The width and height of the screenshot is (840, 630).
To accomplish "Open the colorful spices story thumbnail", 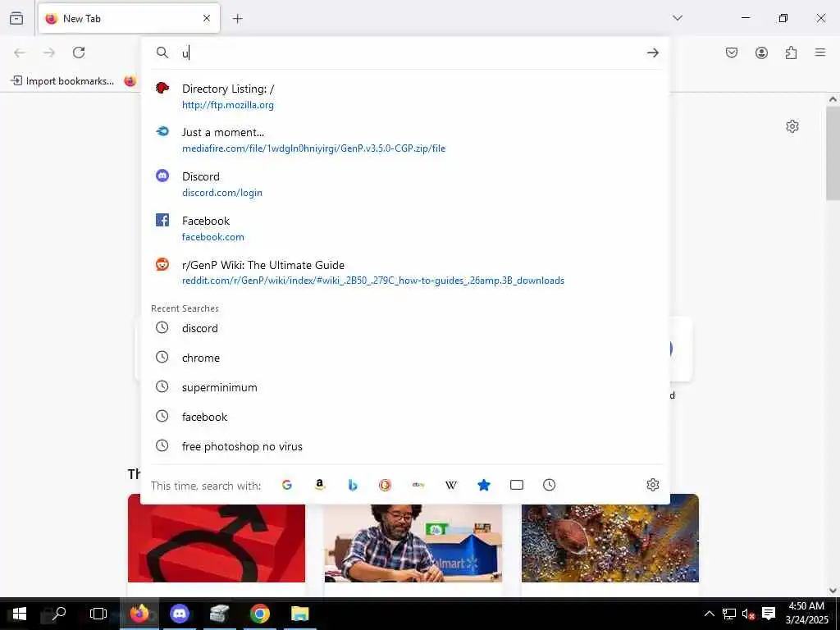I will [x=610, y=538].
